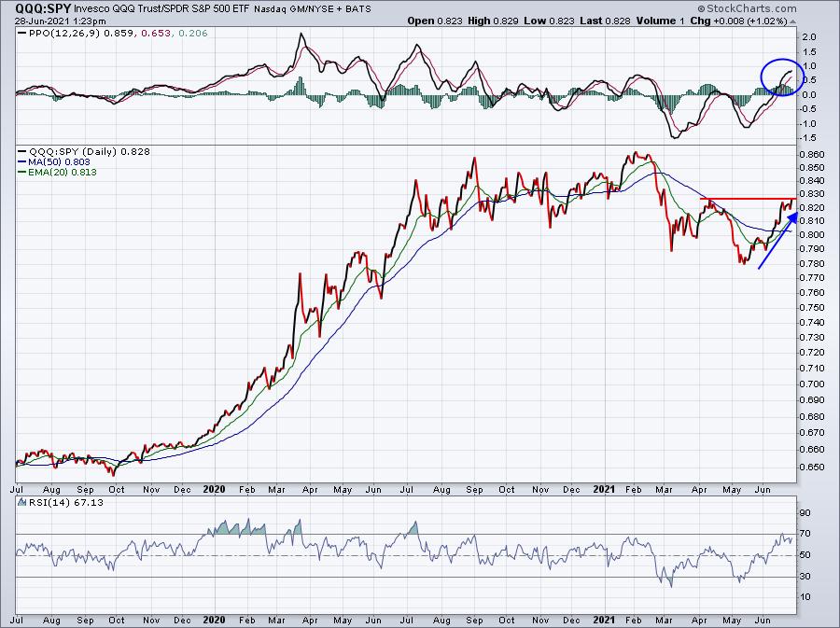The height and width of the screenshot is (628, 840).
Task: Click the 0.860 label on the price axis
Action: click(x=812, y=155)
